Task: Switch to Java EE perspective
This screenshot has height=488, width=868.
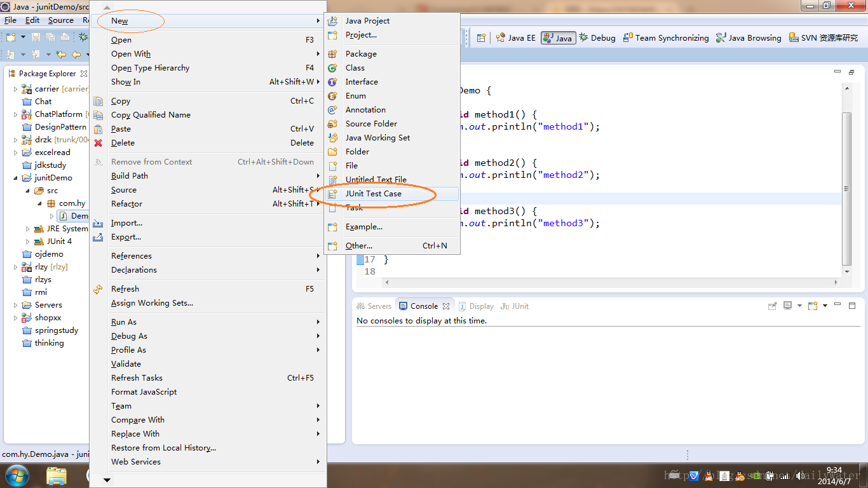Action: pyautogui.click(x=516, y=38)
